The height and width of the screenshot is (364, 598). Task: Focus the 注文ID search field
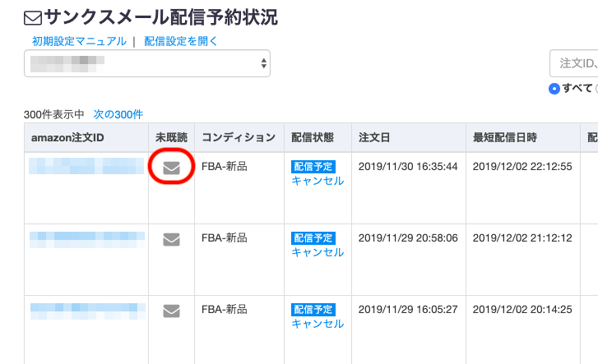coord(573,63)
